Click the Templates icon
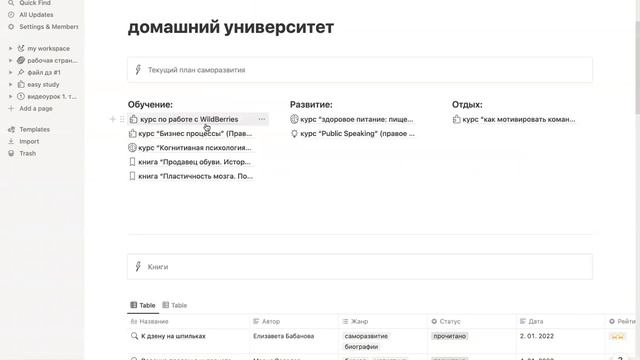This screenshot has width=640, height=360. (11, 129)
